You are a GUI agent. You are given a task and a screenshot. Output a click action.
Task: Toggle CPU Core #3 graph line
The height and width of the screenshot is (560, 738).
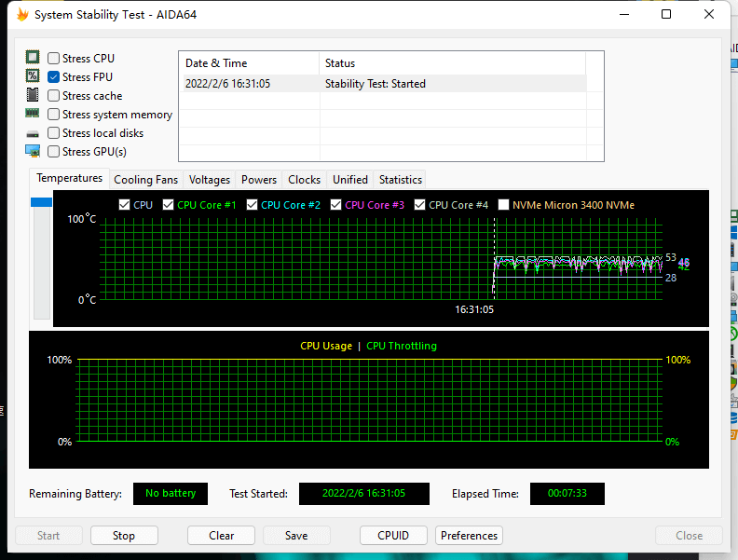click(335, 205)
